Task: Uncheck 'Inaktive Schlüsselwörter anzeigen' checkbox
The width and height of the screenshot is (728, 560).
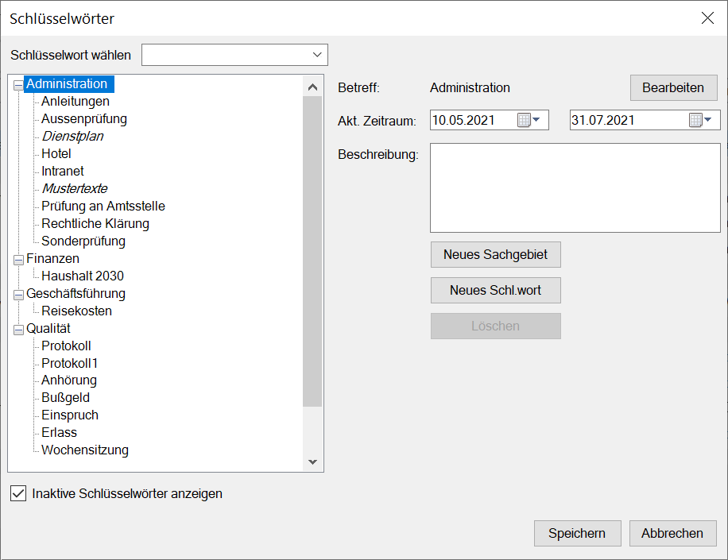Action: 18,494
